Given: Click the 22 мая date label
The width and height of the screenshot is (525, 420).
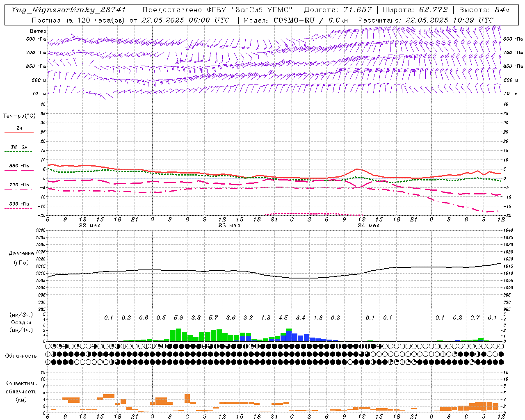Looking at the screenshot, I should coord(89,226).
